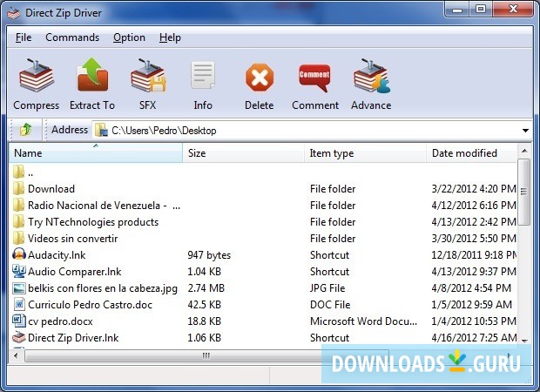This screenshot has width=540, height=392.
Task: Click the vertical scrollbar thumb
Action: (x=524, y=192)
